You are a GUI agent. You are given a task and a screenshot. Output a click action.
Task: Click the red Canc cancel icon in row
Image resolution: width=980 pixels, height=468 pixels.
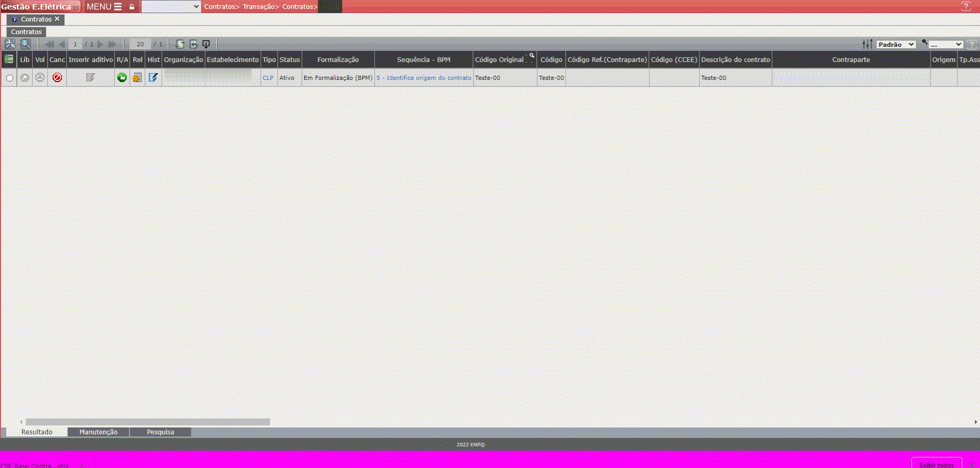tap(57, 78)
